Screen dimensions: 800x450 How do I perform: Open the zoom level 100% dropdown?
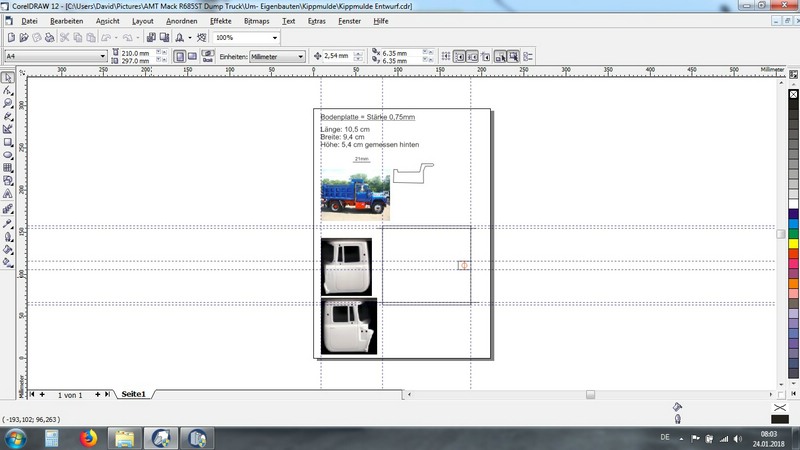tap(273, 37)
